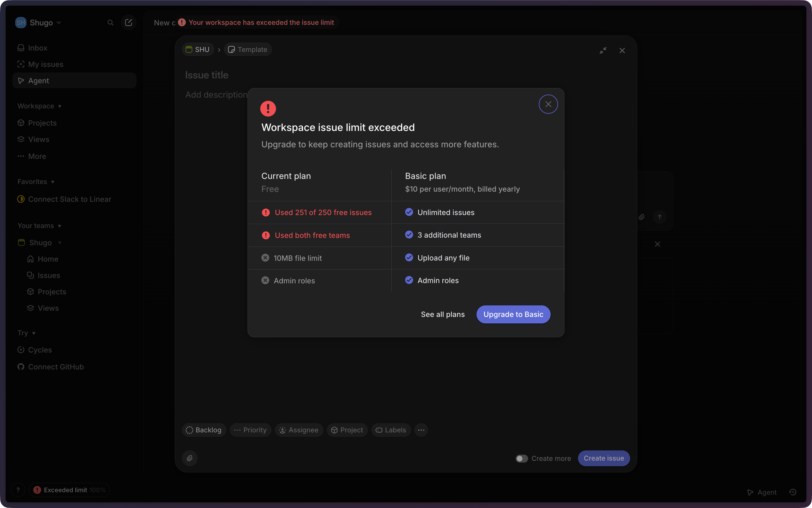
Task: Click the compose new issue icon
Action: (129, 23)
